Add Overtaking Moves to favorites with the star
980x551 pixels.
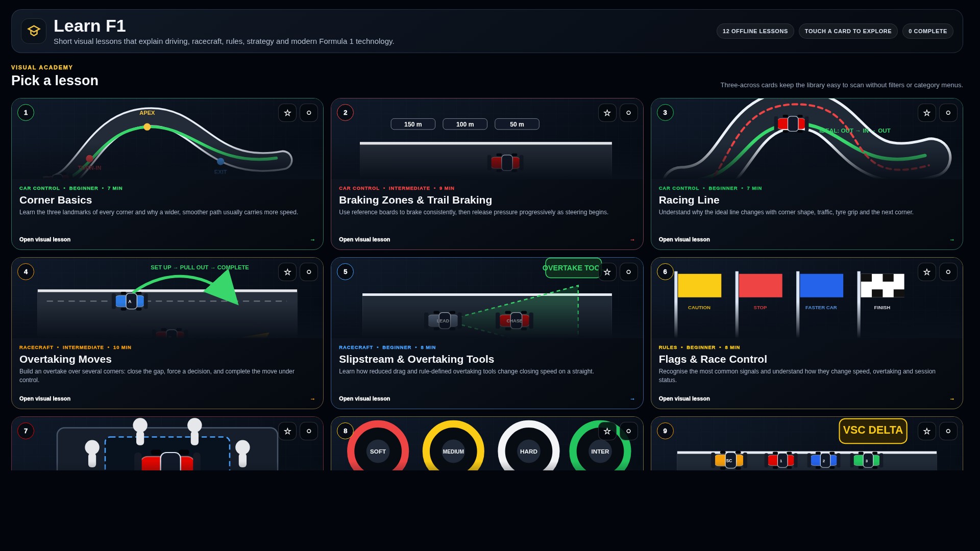(x=287, y=272)
